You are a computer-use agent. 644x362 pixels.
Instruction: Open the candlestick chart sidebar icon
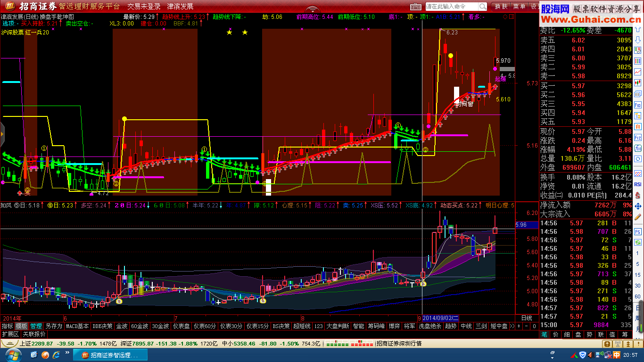click(x=638, y=82)
